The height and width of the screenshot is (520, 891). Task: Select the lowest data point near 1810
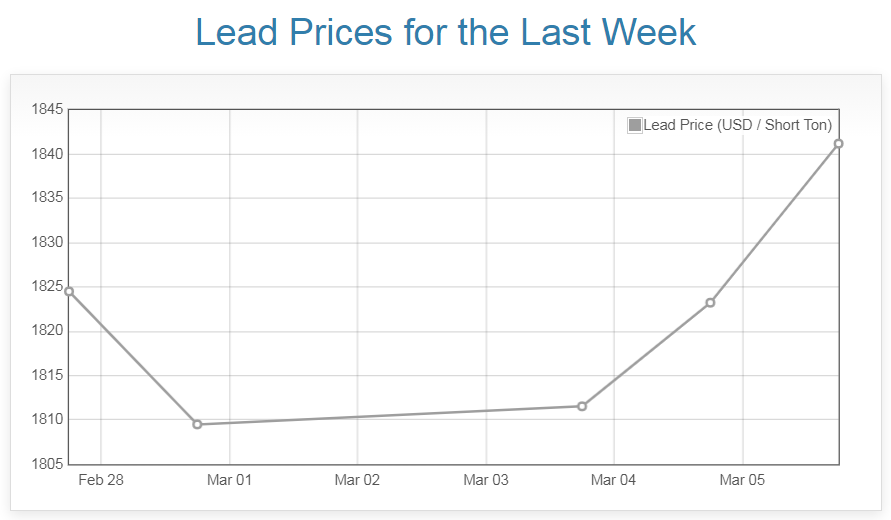pyautogui.click(x=197, y=424)
